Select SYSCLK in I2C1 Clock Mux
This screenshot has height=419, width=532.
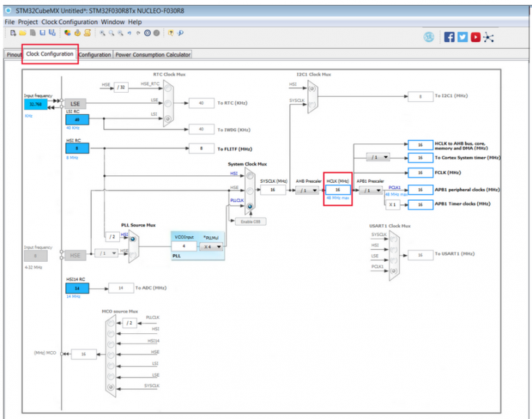pos(312,105)
